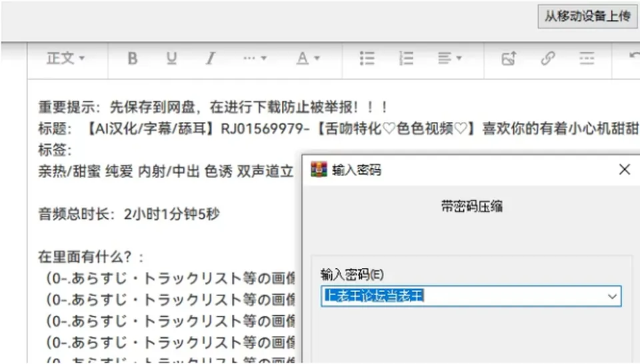
Task: Click the WinRAR icon in the dialog title bar
Action: click(x=319, y=169)
